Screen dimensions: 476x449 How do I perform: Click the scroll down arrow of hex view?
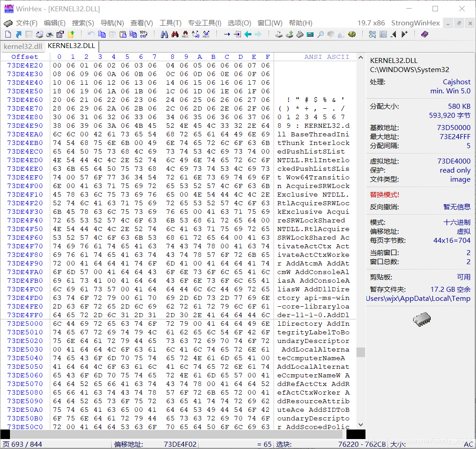click(361, 425)
